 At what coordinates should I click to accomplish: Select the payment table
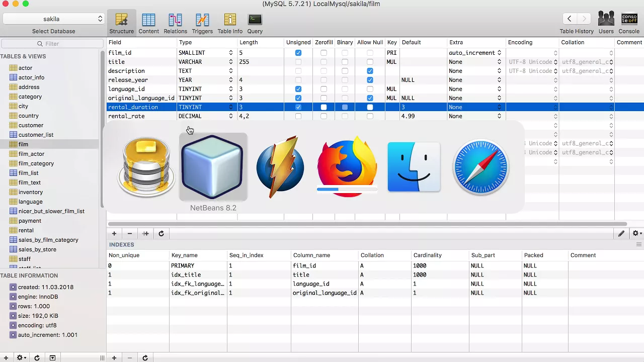pyautogui.click(x=30, y=221)
